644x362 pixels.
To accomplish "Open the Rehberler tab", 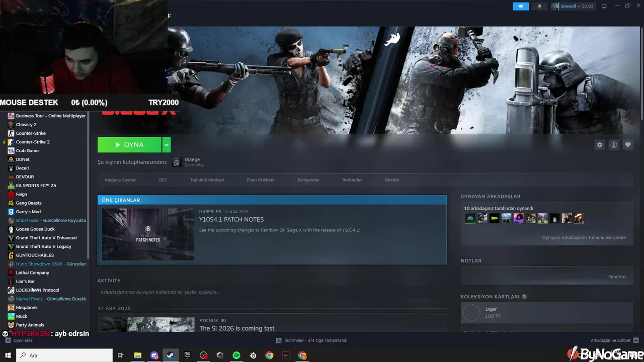I will click(x=352, y=180).
